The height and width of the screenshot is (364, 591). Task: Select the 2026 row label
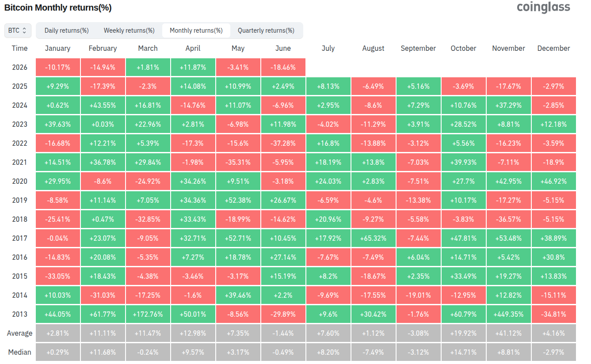pos(19,67)
